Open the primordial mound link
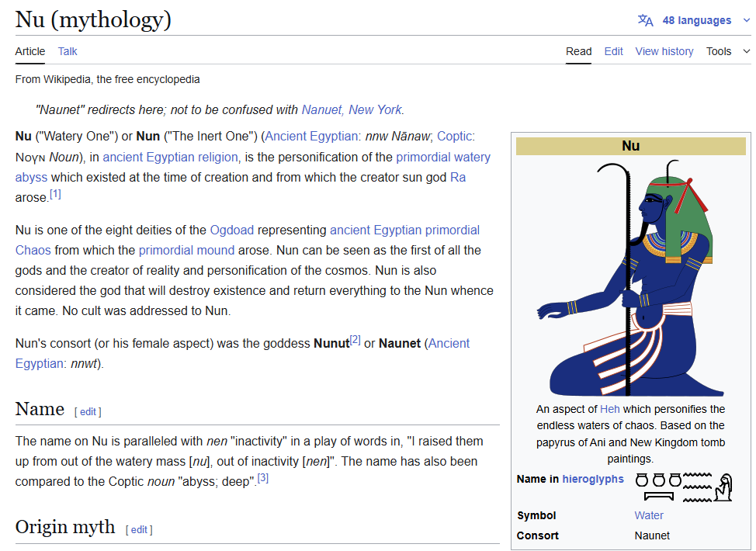 tap(186, 250)
